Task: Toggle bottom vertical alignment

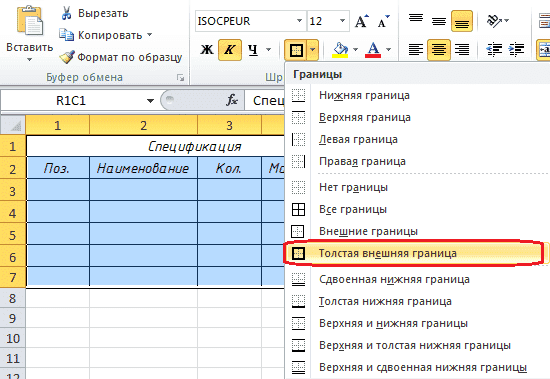Action: (x=462, y=21)
